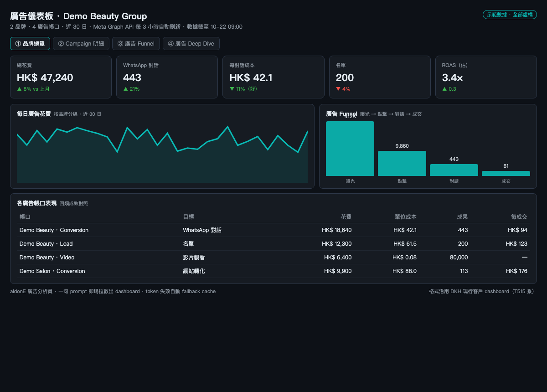547x392 pixels.
Task: Select the Demo Beauty・Conversion row name
Action: (54, 230)
